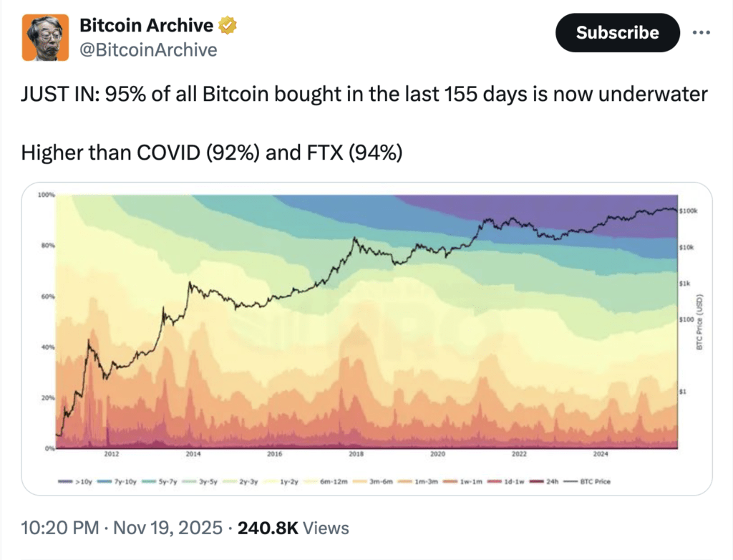Open the Bitcoin Archive display name
This screenshot has height=560, width=733.
146,26
